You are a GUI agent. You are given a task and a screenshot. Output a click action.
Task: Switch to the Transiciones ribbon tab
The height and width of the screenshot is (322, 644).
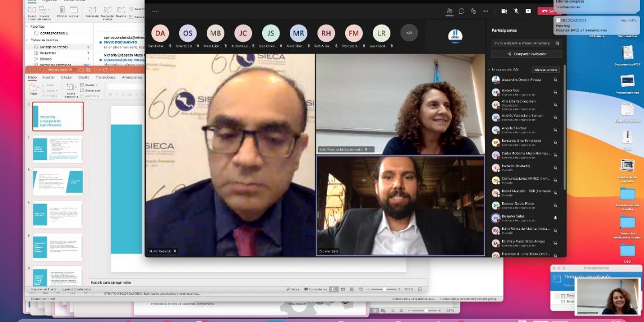click(105, 77)
